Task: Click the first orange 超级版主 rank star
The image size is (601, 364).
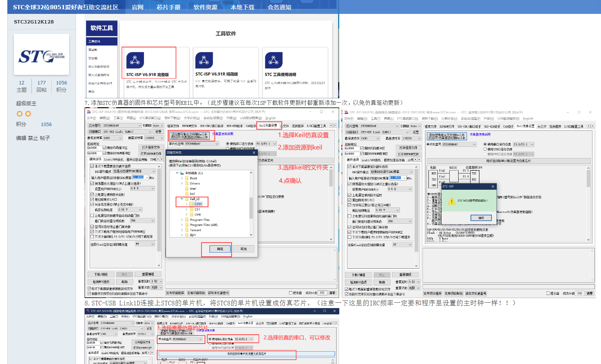Action: point(20,114)
